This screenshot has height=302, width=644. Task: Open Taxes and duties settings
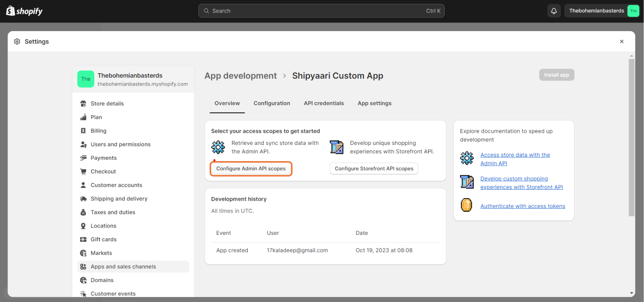click(133, 212)
